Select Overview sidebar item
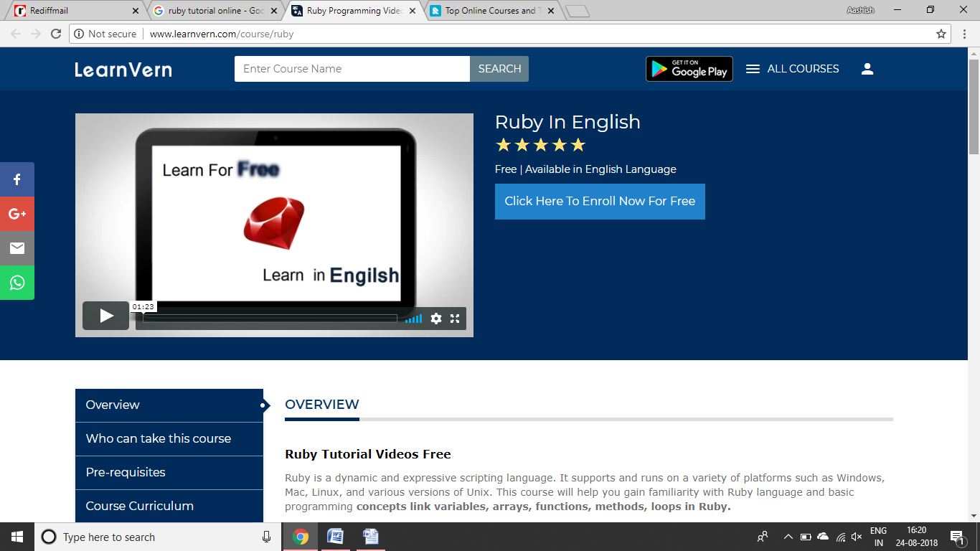Screen dimensions: 980x551 (x=169, y=405)
